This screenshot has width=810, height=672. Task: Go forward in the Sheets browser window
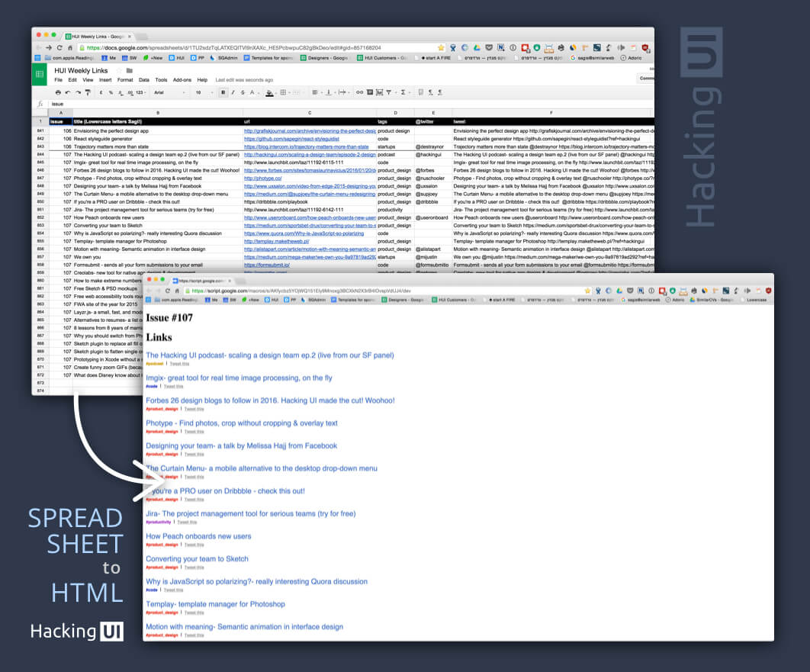pyautogui.click(x=49, y=47)
